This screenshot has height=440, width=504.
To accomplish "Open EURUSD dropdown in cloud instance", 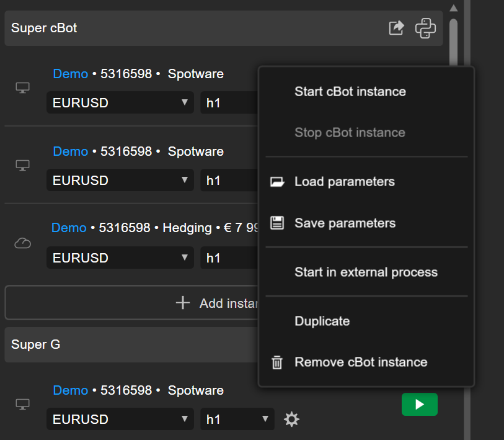I will tap(120, 258).
